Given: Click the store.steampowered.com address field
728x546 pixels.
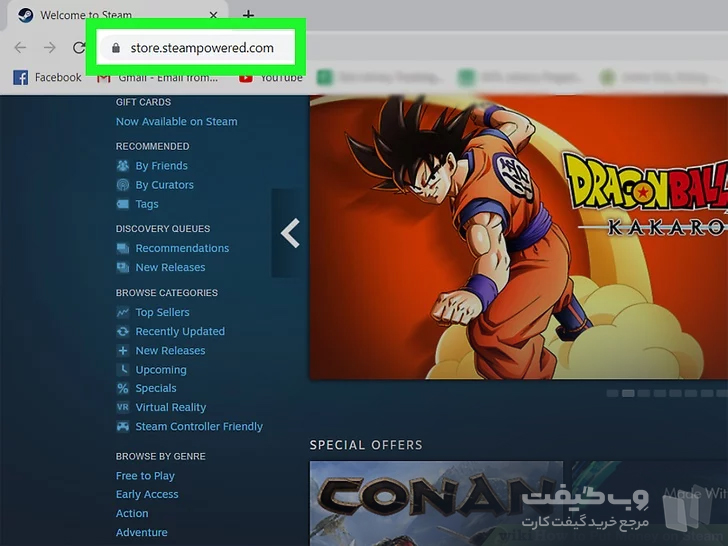Looking at the screenshot, I should (196, 48).
